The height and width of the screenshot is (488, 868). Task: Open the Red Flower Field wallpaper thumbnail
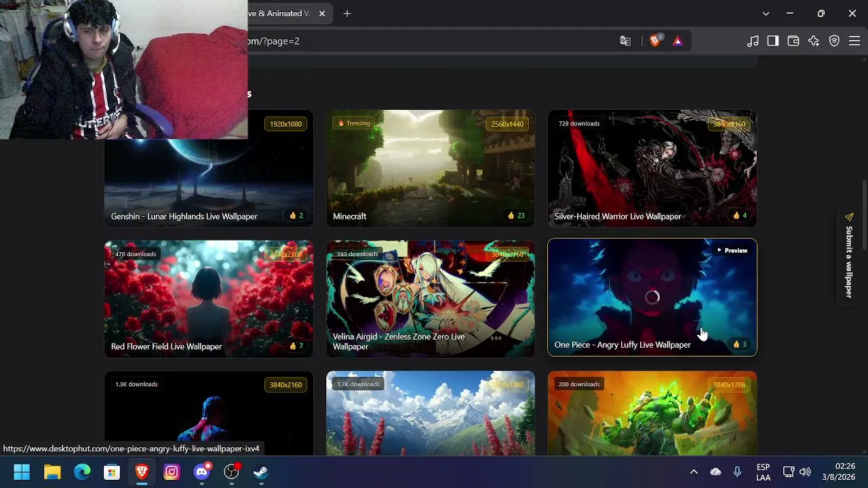[209, 298]
